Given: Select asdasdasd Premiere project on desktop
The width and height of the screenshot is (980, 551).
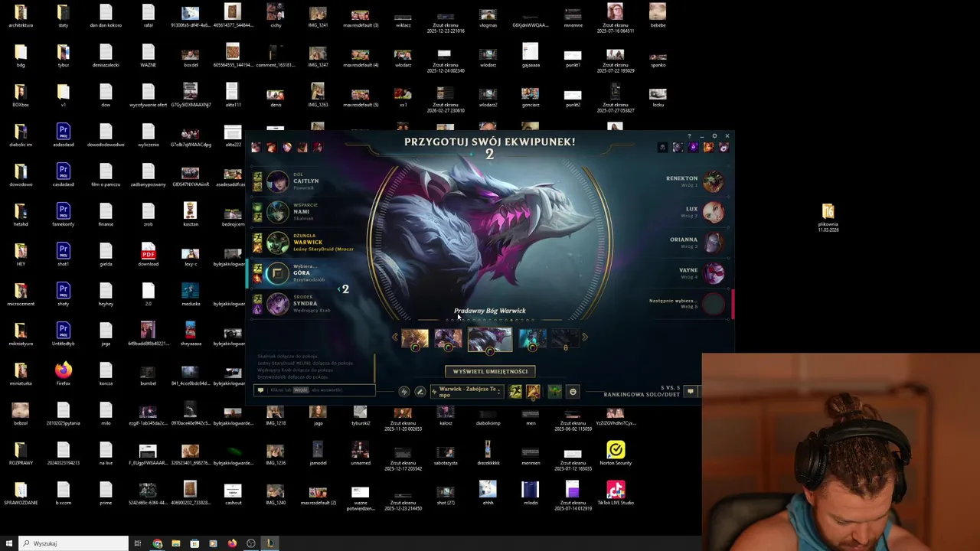Looking at the screenshot, I should coord(64,136).
